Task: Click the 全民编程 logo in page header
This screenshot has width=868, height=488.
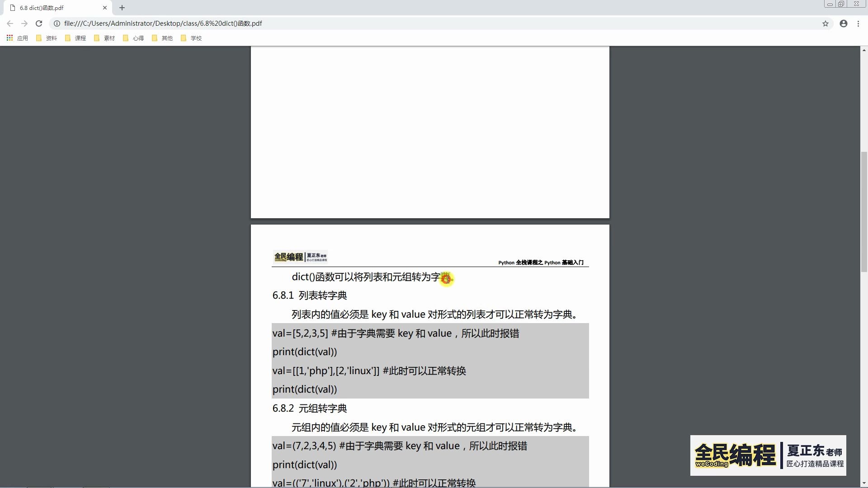Action: coord(300,257)
